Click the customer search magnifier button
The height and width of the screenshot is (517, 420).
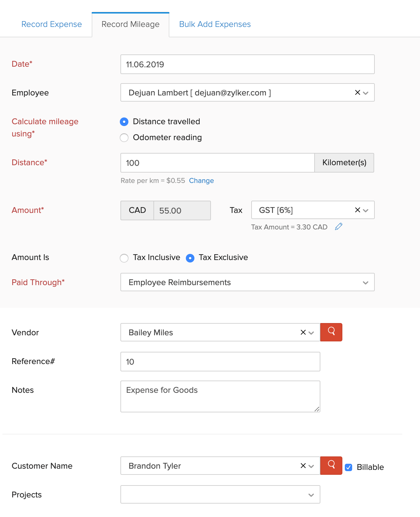tap(331, 466)
